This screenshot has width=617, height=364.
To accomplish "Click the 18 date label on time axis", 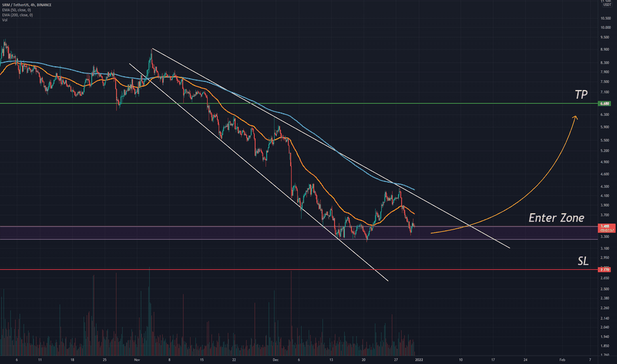I will [72, 359].
